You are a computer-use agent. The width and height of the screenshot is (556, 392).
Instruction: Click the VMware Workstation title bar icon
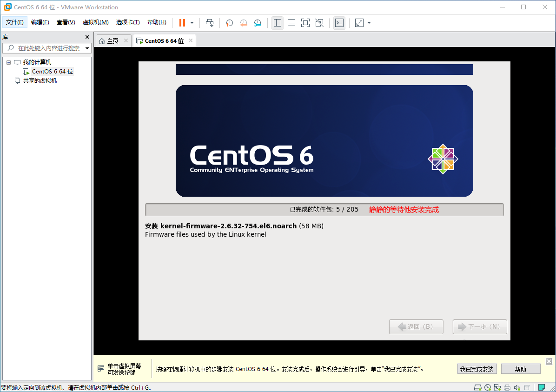tap(8, 7)
